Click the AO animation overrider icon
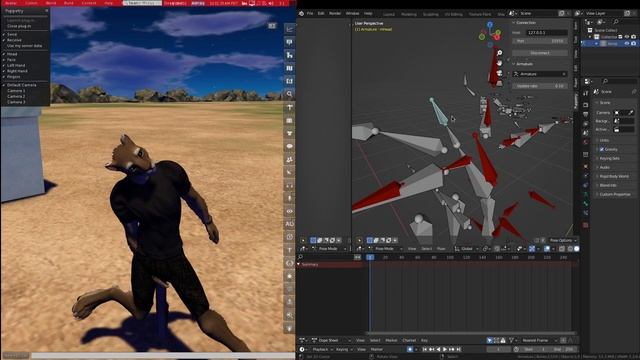The height and width of the screenshot is (360, 640). pyautogui.click(x=289, y=224)
